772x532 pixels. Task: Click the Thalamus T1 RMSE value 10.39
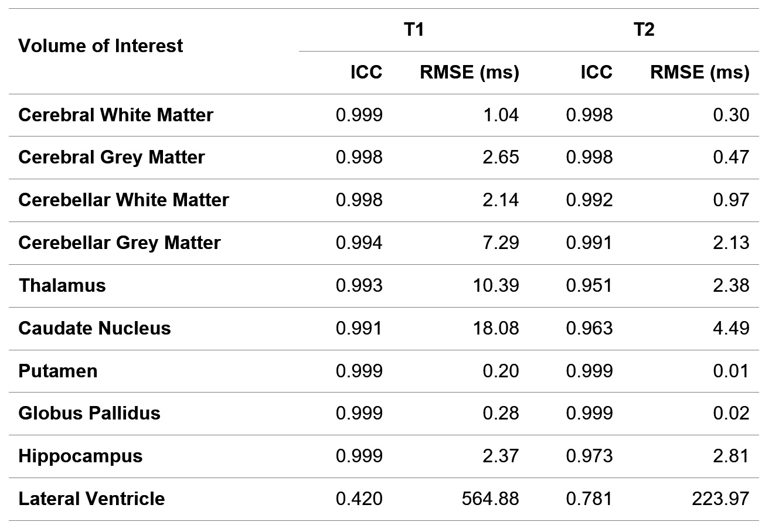[x=496, y=285]
